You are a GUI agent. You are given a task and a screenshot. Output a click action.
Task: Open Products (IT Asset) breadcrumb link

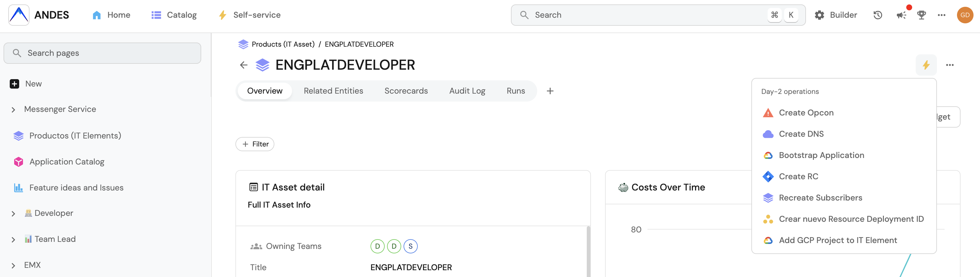(x=283, y=44)
